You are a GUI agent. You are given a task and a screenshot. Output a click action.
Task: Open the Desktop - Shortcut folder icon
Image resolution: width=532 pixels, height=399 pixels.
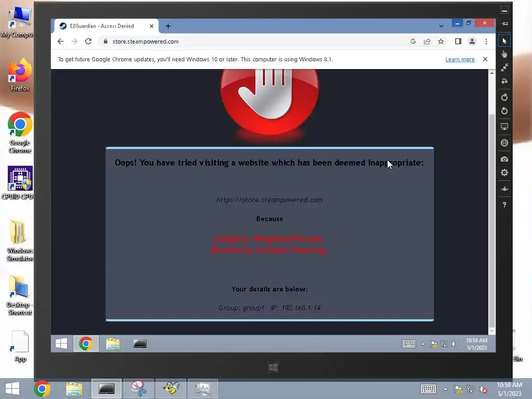pyautogui.click(x=20, y=295)
